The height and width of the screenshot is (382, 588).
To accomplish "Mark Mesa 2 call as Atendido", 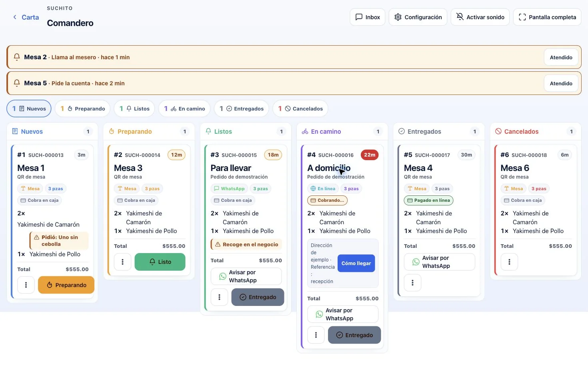I will pos(561,57).
